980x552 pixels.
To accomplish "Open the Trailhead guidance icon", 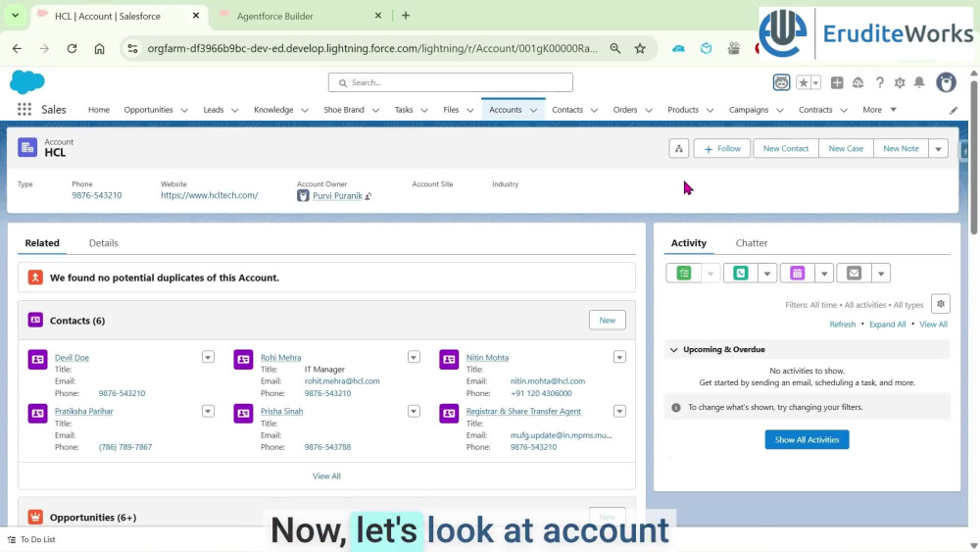I will coord(858,82).
